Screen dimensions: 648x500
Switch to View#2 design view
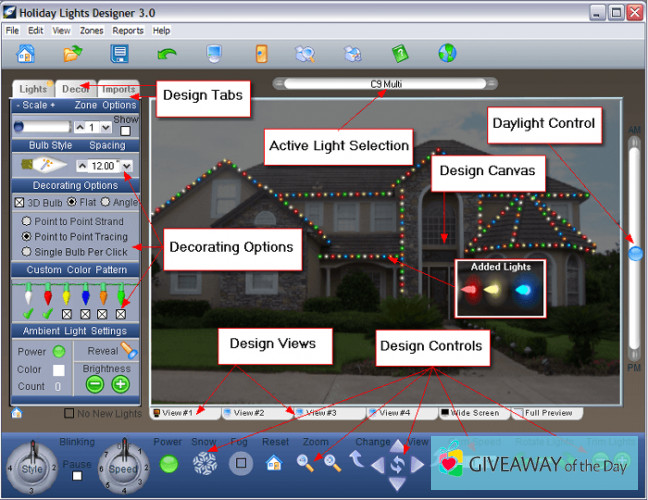coord(243,412)
